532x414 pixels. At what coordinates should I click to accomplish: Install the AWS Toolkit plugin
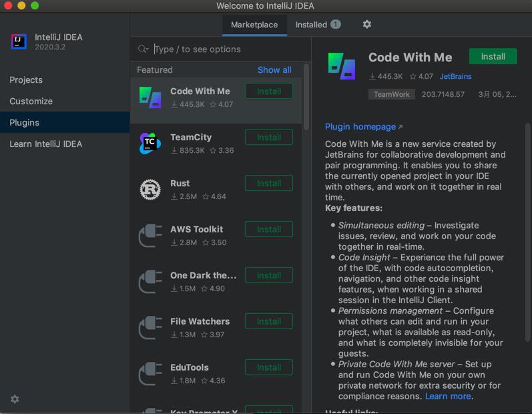click(269, 230)
